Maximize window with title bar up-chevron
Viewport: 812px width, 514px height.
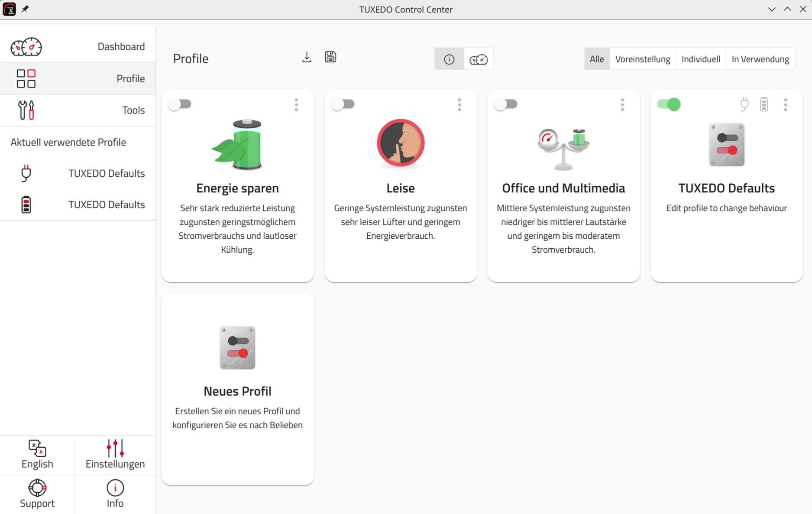point(787,9)
